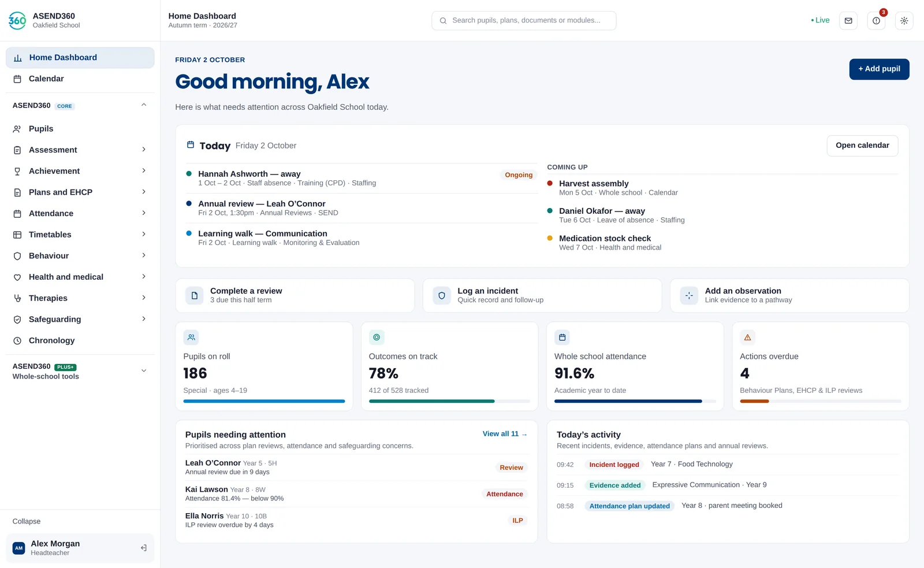Image resolution: width=924 pixels, height=568 pixels.
Task: Click the Open calendar button
Action: [862, 146]
